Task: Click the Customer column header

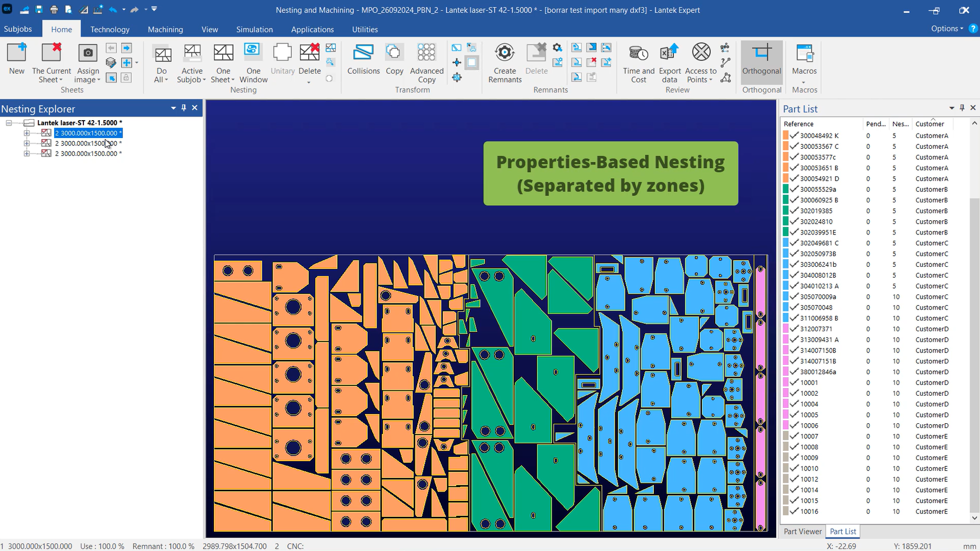Action: tap(930, 124)
